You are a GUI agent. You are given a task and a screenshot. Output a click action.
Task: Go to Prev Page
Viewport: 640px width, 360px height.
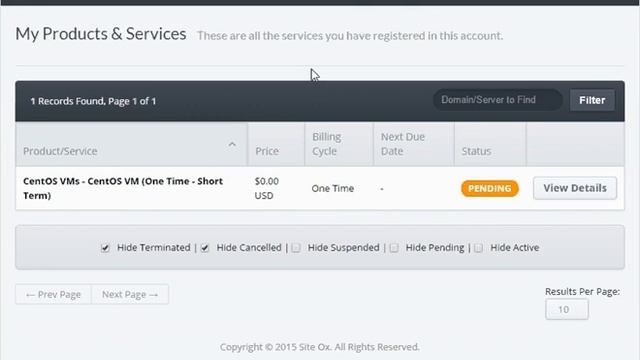pyautogui.click(x=53, y=294)
